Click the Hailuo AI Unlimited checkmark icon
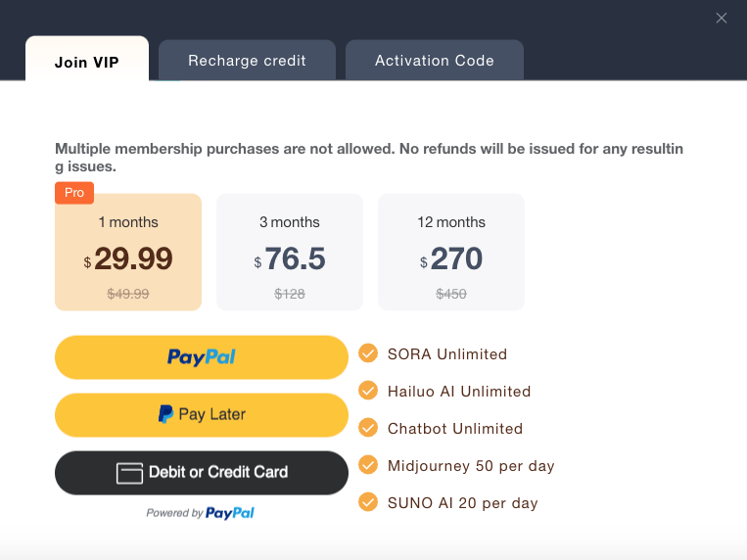Image resolution: width=747 pixels, height=560 pixels. click(368, 391)
